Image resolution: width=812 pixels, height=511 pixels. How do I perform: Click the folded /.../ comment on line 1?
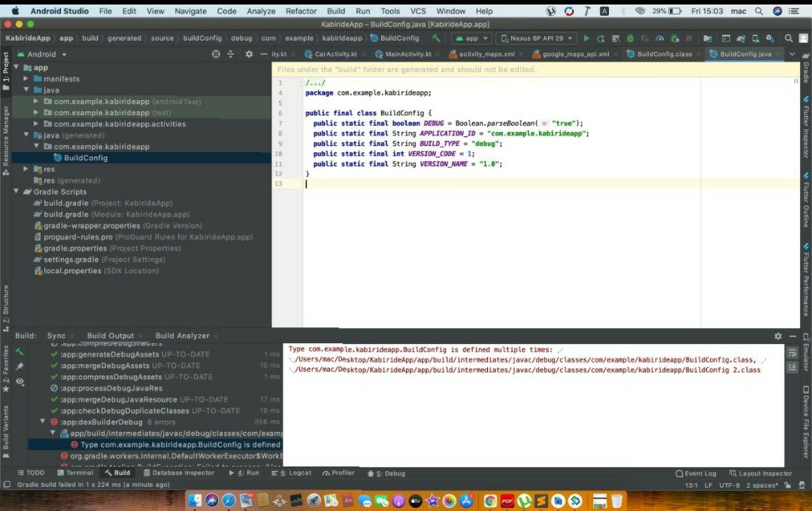point(315,83)
